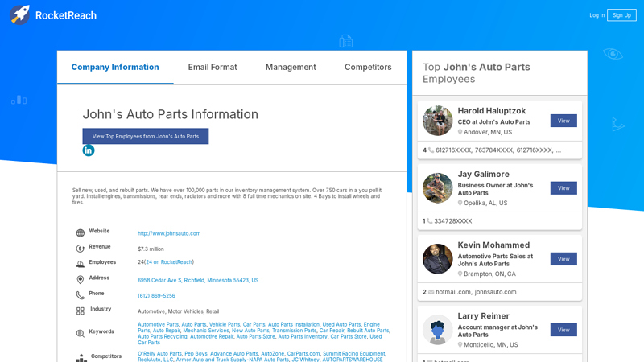Open the johnsauto.com website link
This screenshot has height=362, width=644.
point(169,233)
